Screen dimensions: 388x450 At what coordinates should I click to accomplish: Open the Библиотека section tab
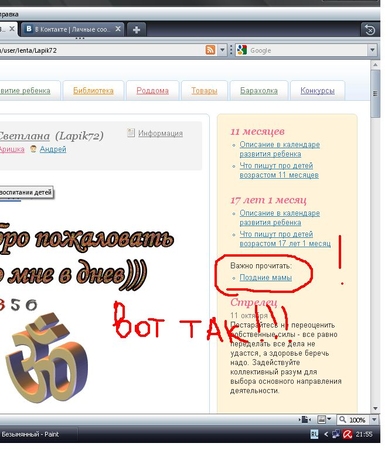(x=93, y=91)
